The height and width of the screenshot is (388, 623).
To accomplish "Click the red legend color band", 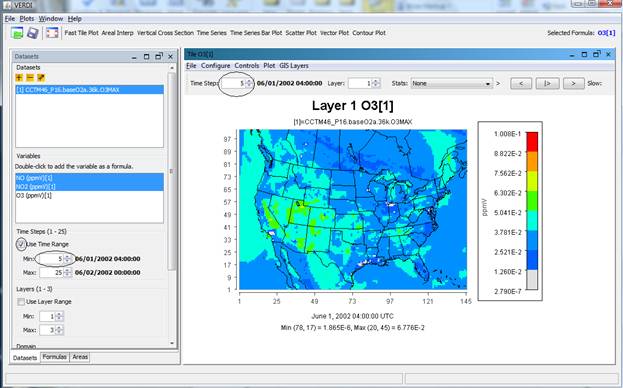I will coord(532,142).
